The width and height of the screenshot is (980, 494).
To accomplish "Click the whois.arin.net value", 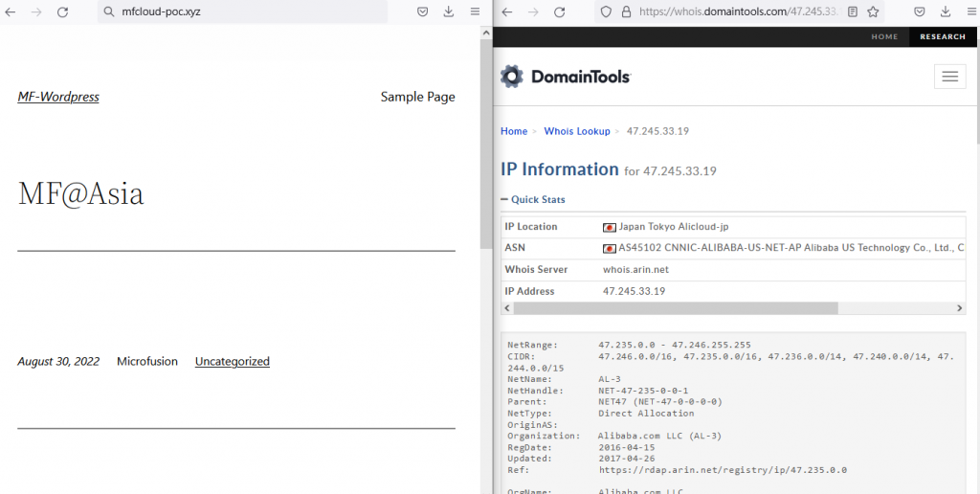I will tap(635, 270).
